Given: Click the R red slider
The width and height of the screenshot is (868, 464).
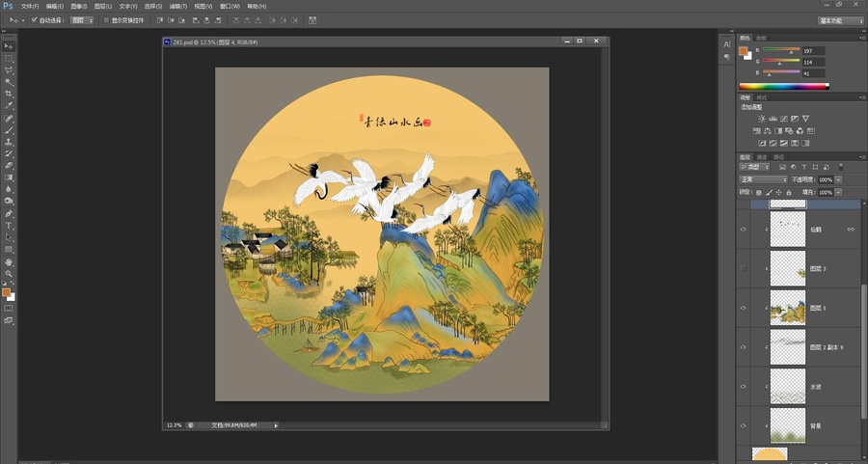Looking at the screenshot, I should pos(781,50).
